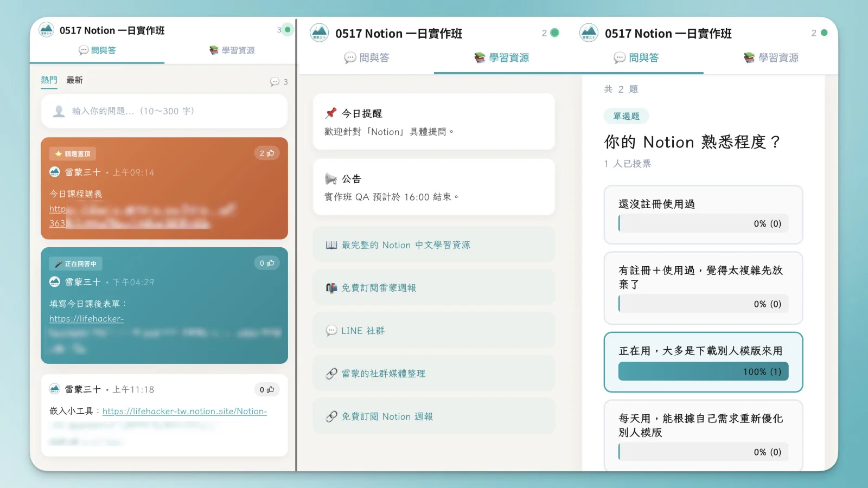The image size is (868, 488).
Task: Open link in 今日課程講義 orange card
Action: click(58, 209)
